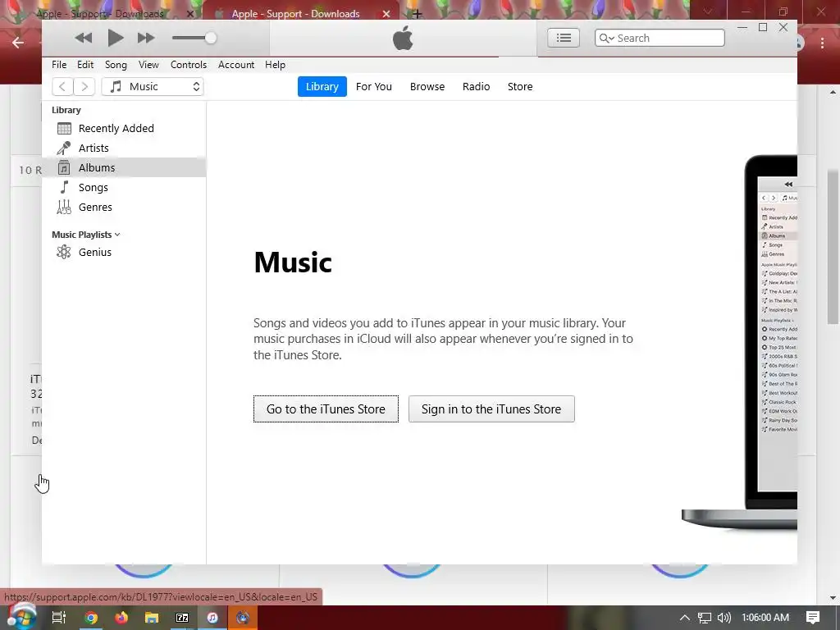The height and width of the screenshot is (630, 840).
Task: Select Albums in the sidebar
Action: tap(124, 167)
